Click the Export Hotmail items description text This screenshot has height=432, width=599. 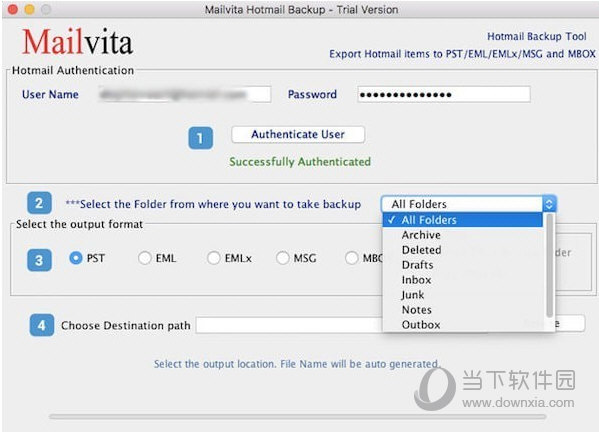(x=462, y=54)
